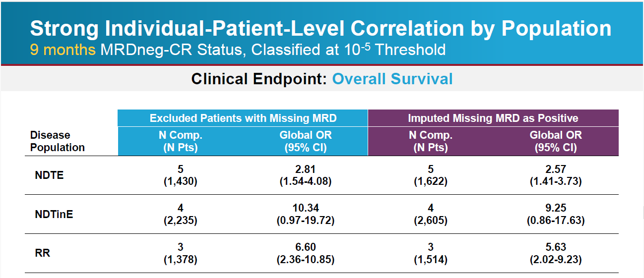Click the NDTinE odds ratio 10.34 cell
Viewport: 644px width, 278px height.
305,214
